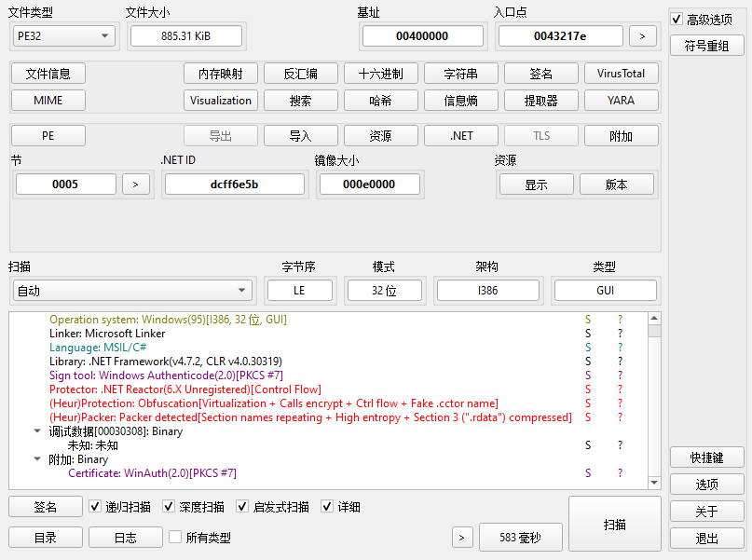Viewport: 752px width, 560px height.
Task: Open the 目录 directory button
Action: [45, 538]
